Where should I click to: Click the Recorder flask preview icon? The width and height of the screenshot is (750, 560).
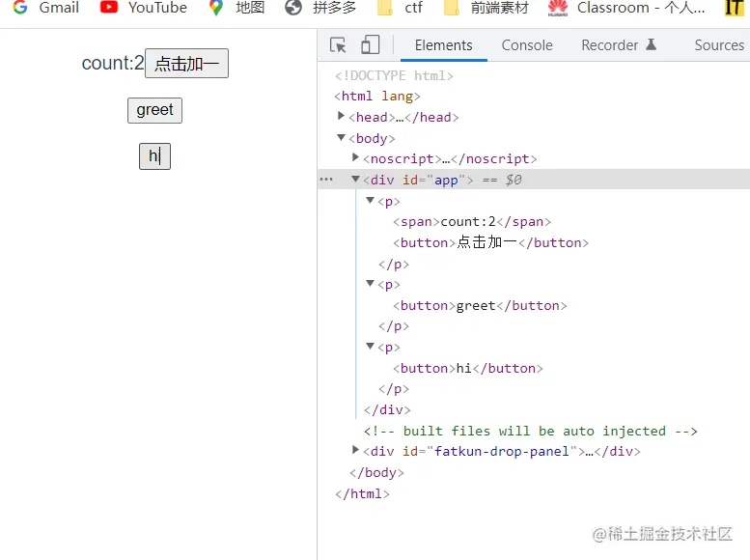[651, 44]
